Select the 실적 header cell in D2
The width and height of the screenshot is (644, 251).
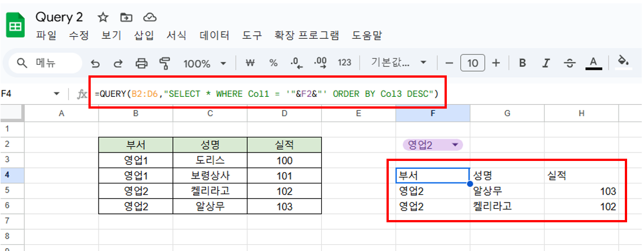[x=284, y=145]
